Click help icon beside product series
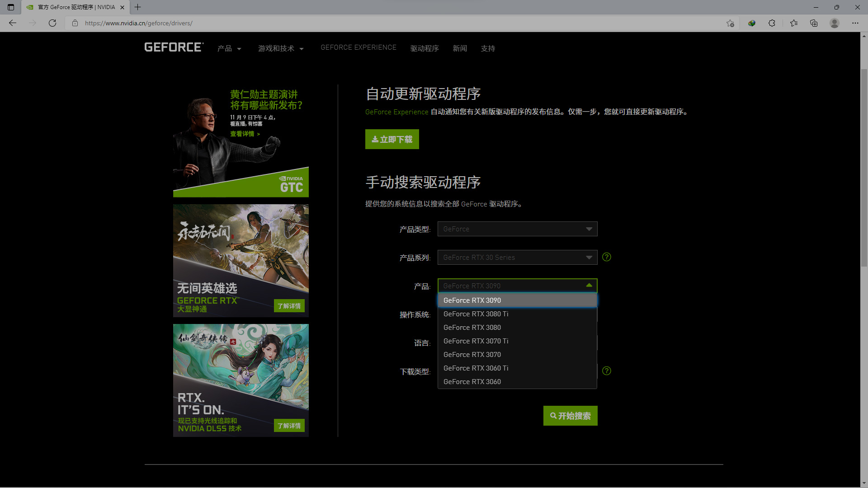 [607, 257]
